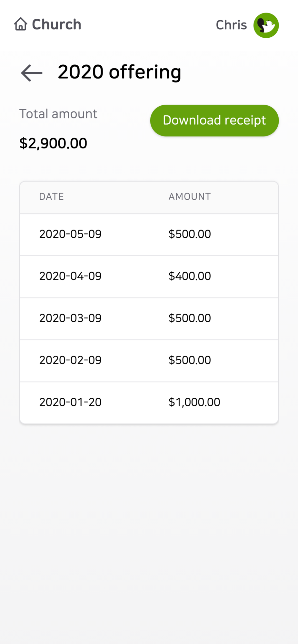Click the $2,900.00 total amount value
This screenshot has height=644, width=298.
click(x=53, y=143)
